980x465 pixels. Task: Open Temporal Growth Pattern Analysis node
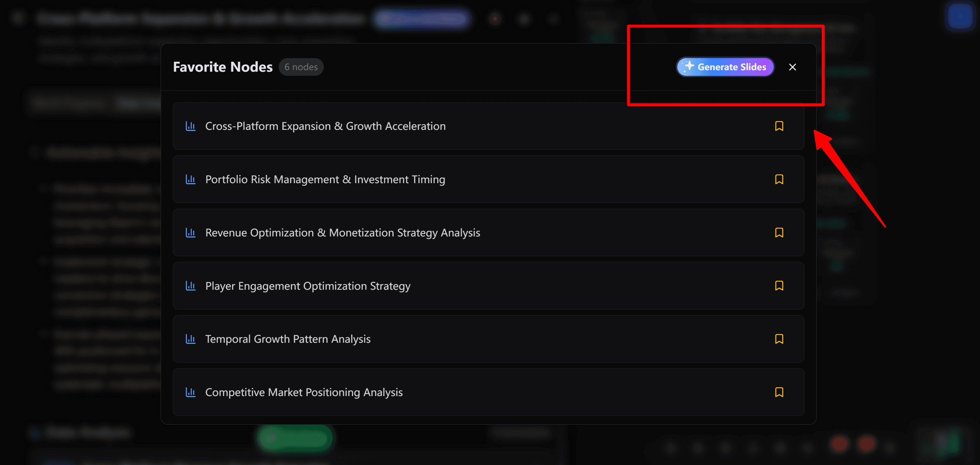[x=489, y=339]
